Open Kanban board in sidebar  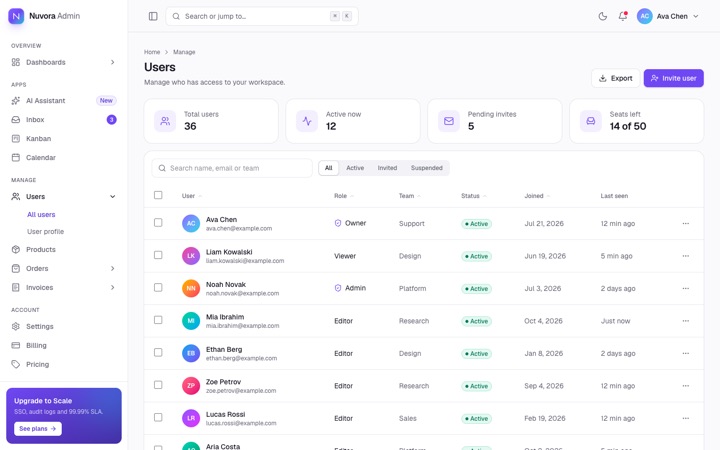click(63, 138)
